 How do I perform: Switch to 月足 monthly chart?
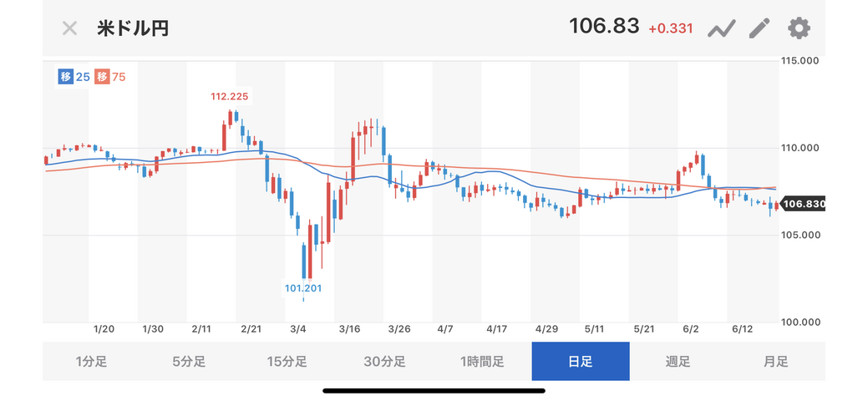[x=775, y=362]
